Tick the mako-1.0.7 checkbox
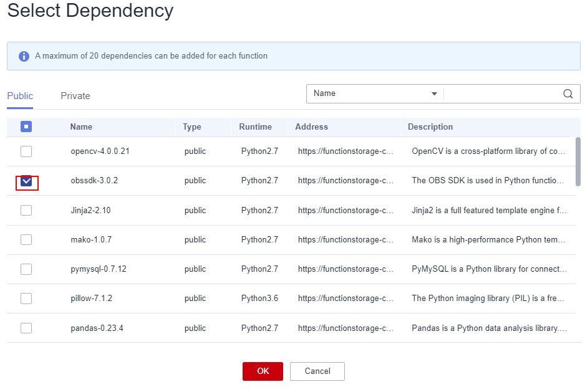Viewport: 585px width, 392px height. coord(26,239)
